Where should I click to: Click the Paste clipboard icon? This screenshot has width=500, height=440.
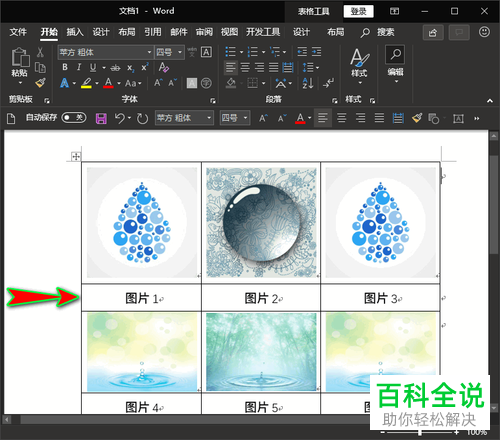(x=20, y=57)
